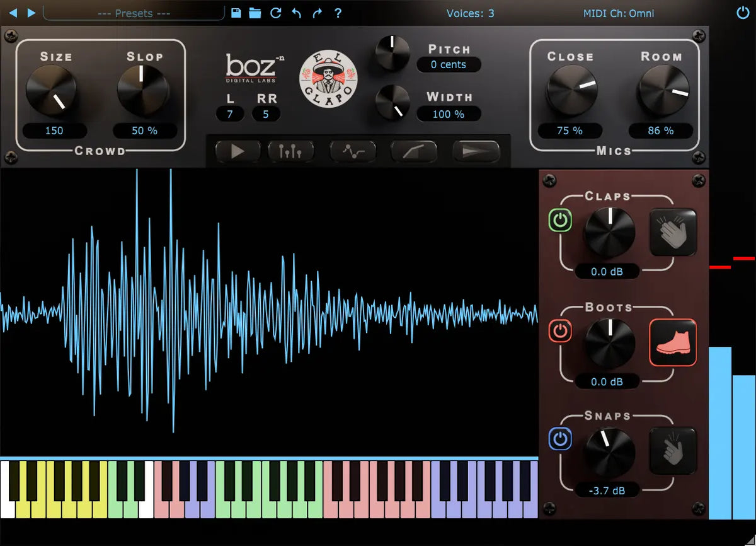Open the MIDI Ch: Omni selector

pyautogui.click(x=619, y=13)
